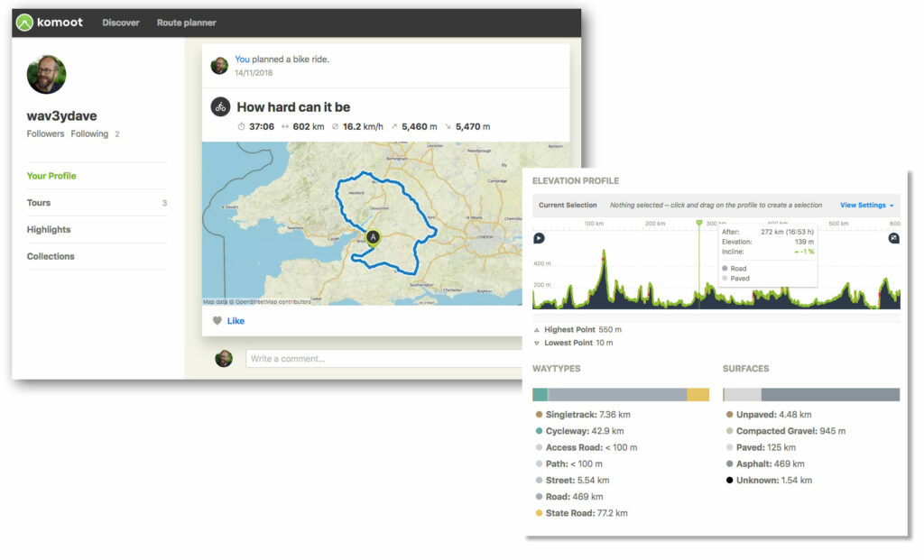
Task: Open the Followers list
Action: pos(45,133)
